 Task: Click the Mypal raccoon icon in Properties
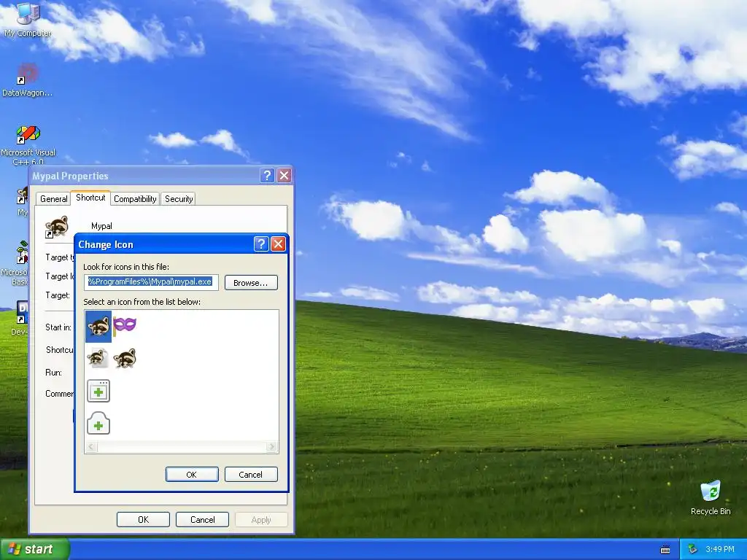click(57, 226)
